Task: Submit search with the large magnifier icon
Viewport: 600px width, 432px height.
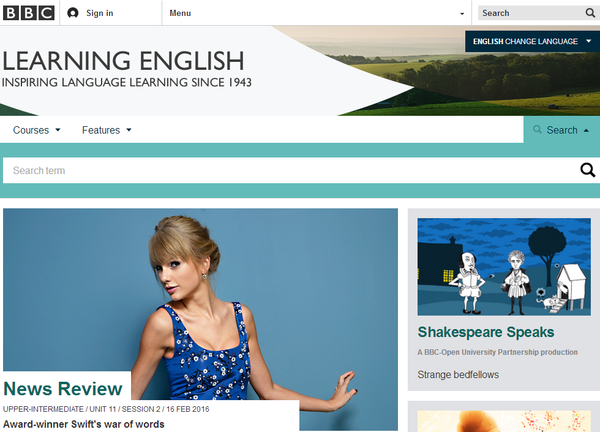Action: [x=587, y=170]
